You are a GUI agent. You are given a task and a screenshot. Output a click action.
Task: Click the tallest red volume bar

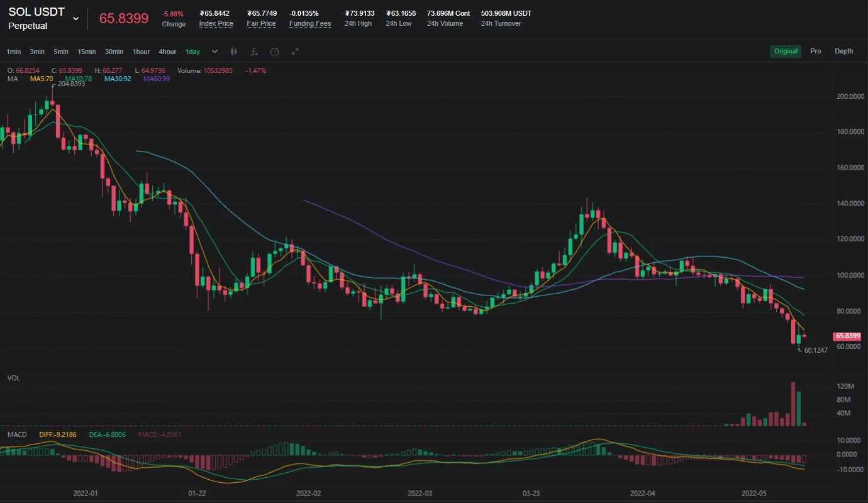coord(793,404)
